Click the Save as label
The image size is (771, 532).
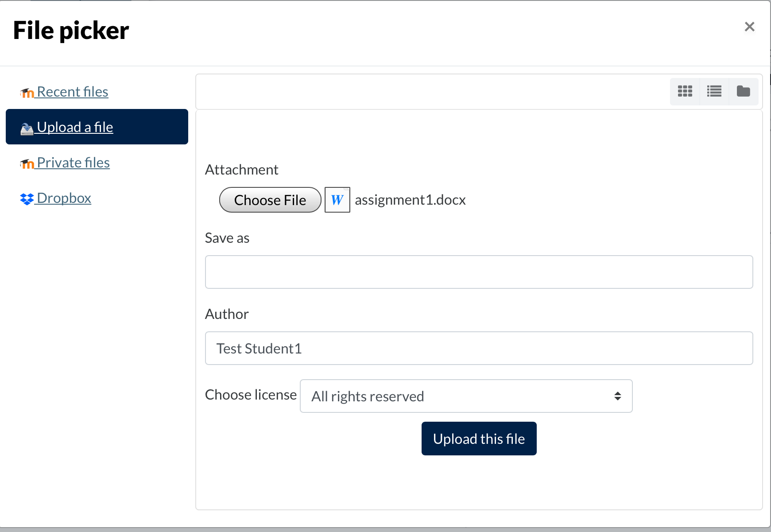(x=227, y=238)
